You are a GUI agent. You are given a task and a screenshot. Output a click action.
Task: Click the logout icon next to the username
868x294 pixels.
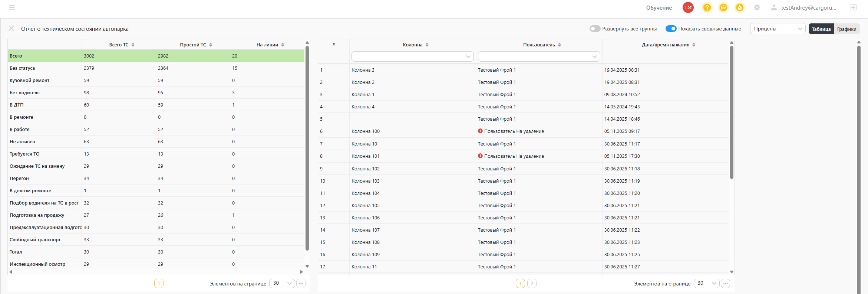point(854,7)
